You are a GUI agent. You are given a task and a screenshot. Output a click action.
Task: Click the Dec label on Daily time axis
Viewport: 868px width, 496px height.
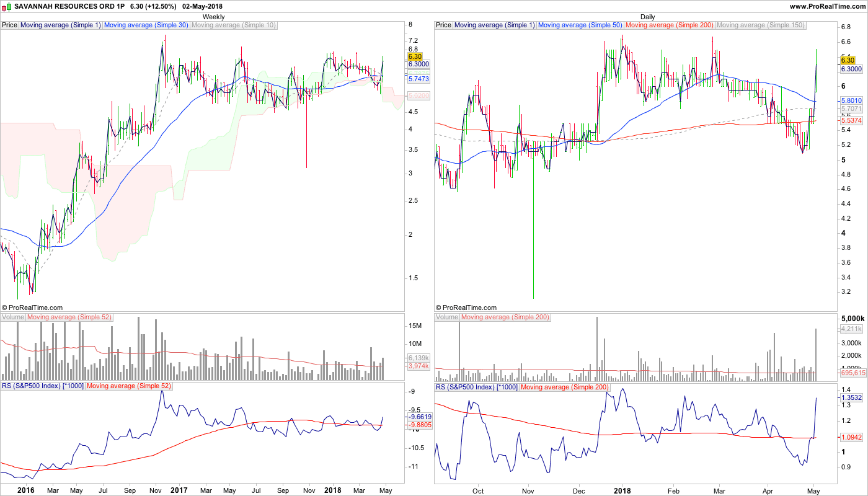coord(579,490)
